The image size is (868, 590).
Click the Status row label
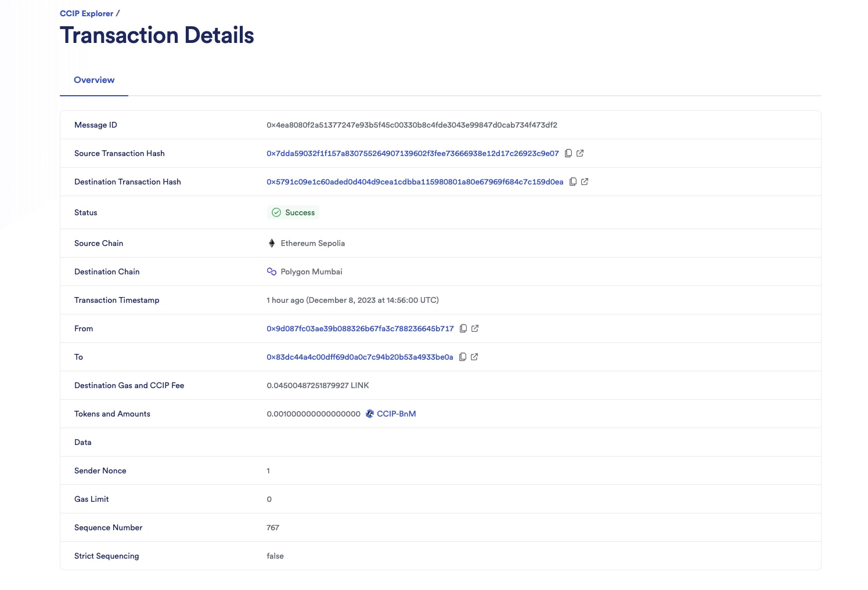point(86,212)
